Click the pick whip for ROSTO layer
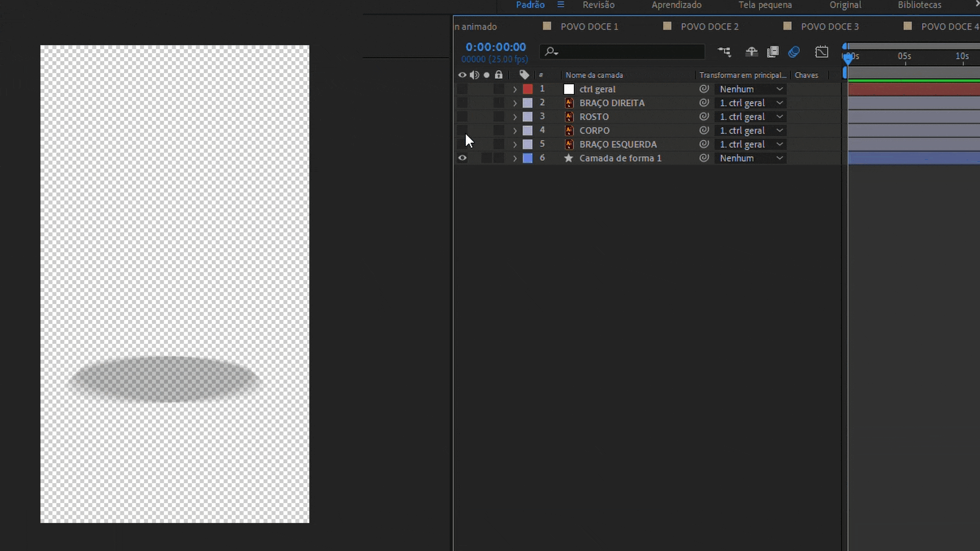Viewport: 980px width, 551px height. click(x=704, y=117)
